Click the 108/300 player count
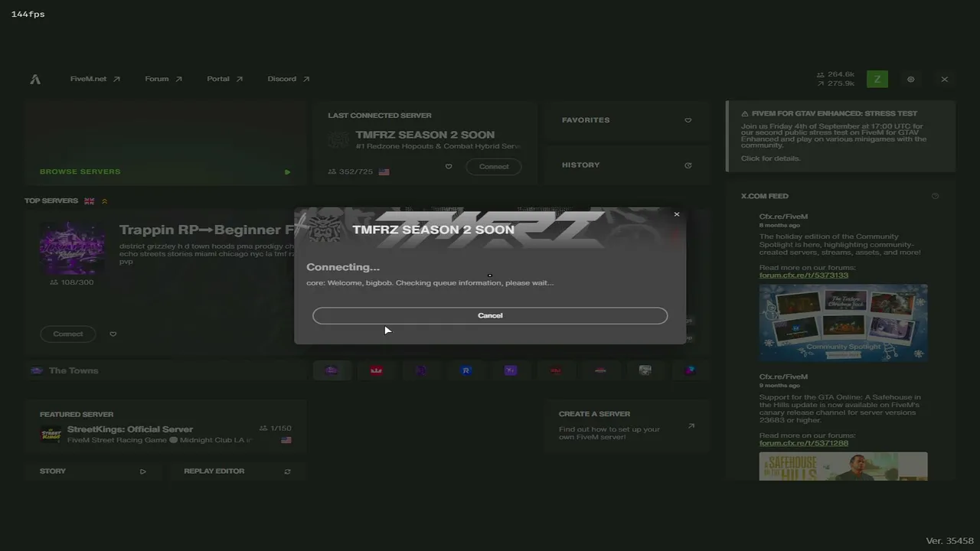 click(x=71, y=282)
